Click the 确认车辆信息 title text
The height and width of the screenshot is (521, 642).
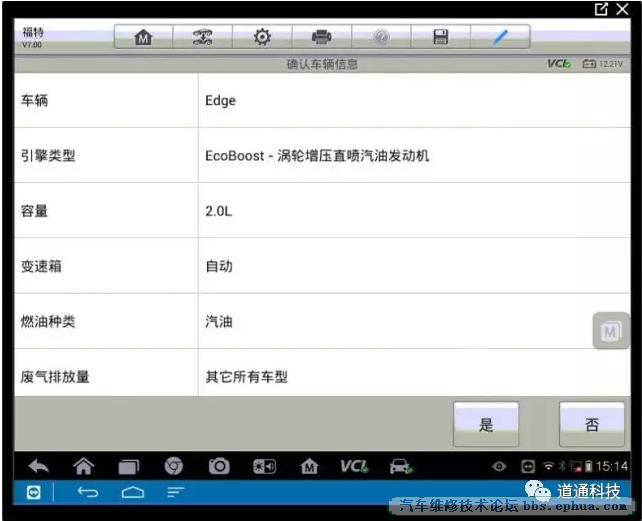pos(322,64)
